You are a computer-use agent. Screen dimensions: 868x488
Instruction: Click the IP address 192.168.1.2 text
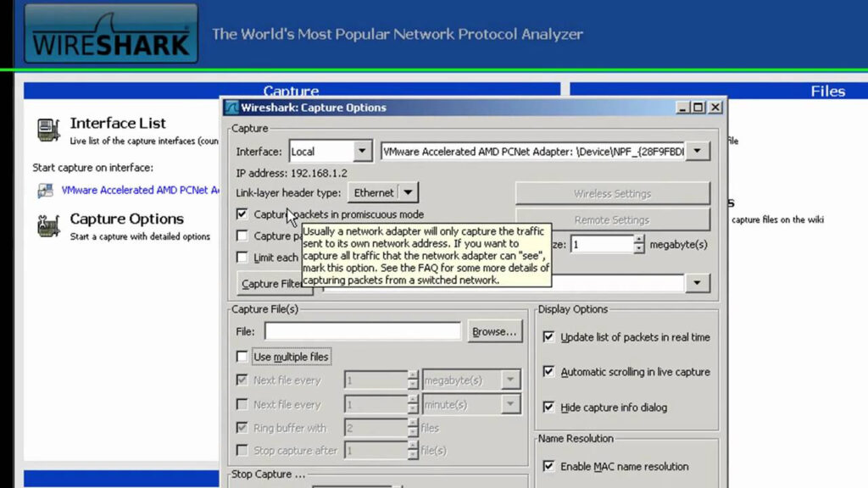[292, 173]
